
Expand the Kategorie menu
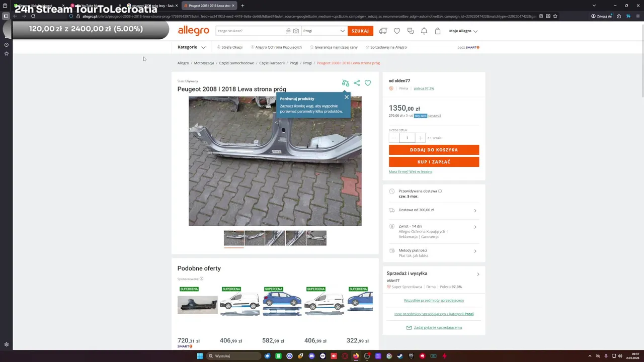pos(192,47)
